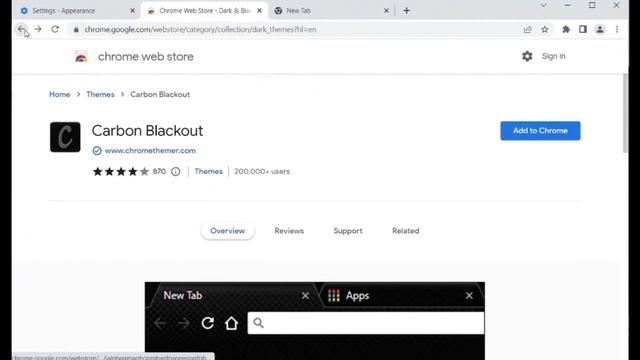Switch to the New Tab browser tab
This screenshot has height=360, width=640.
[331, 11]
